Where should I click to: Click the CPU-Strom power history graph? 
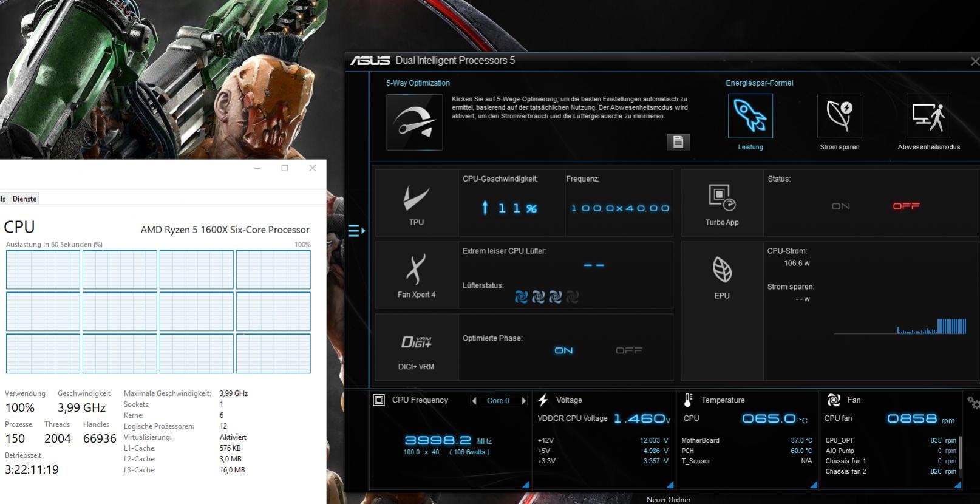900,327
